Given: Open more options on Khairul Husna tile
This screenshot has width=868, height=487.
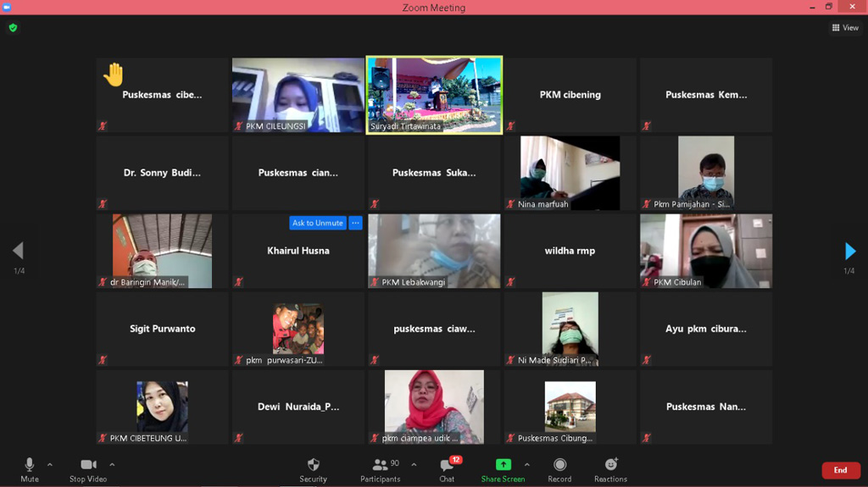Looking at the screenshot, I should click(355, 223).
